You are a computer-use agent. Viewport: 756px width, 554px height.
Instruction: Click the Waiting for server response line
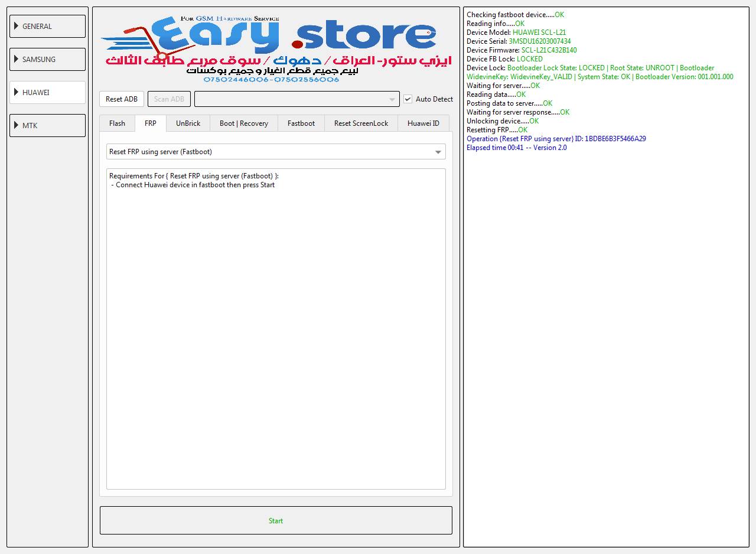coord(518,112)
